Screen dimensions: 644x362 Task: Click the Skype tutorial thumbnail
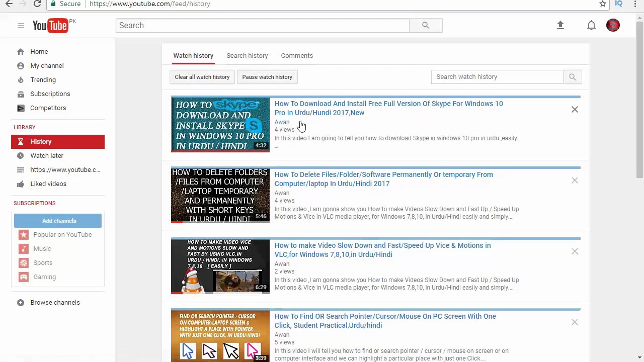click(x=220, y=125)
